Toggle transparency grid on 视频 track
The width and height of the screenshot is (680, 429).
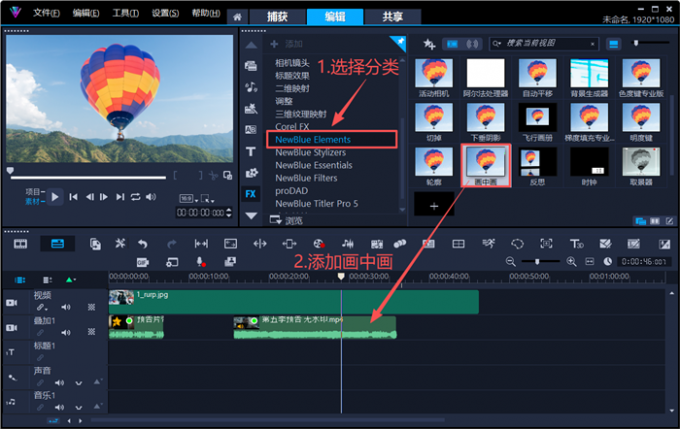point(91,307)
